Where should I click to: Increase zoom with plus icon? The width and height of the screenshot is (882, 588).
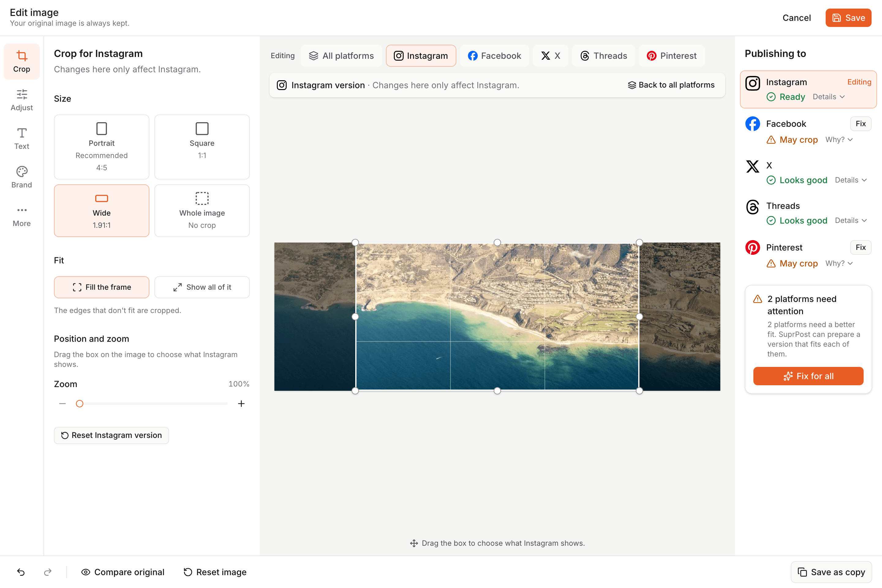tap(241, 404)
